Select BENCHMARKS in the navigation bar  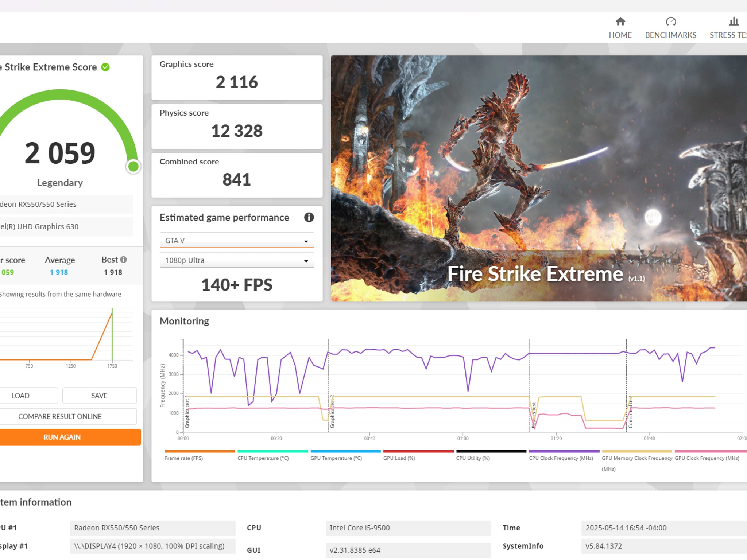[x=670, y=35]
